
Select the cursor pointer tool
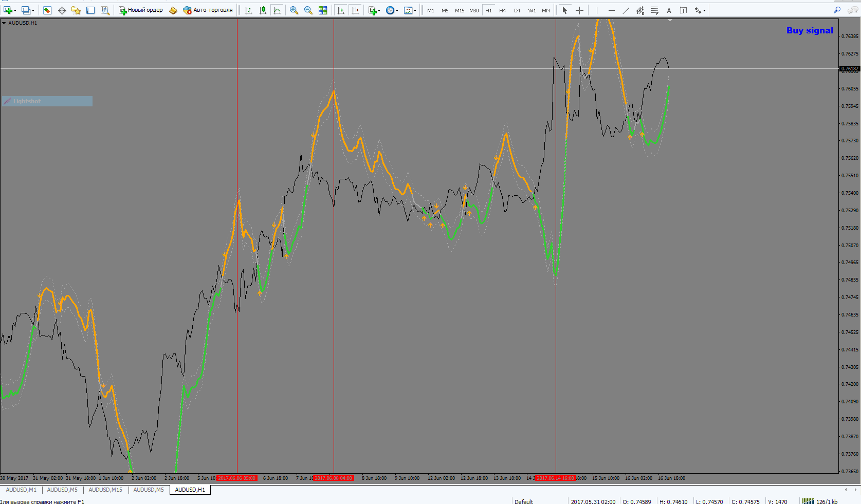tap(564, 10)
